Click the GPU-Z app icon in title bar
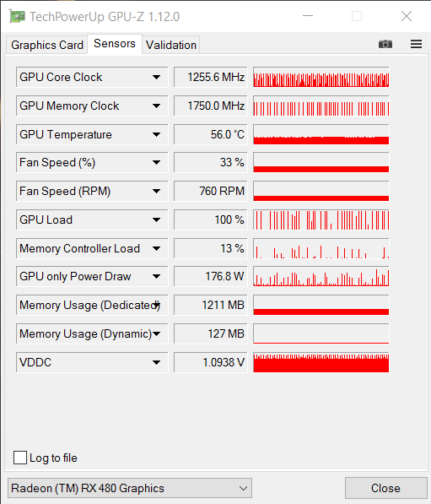 click(17, 16)
